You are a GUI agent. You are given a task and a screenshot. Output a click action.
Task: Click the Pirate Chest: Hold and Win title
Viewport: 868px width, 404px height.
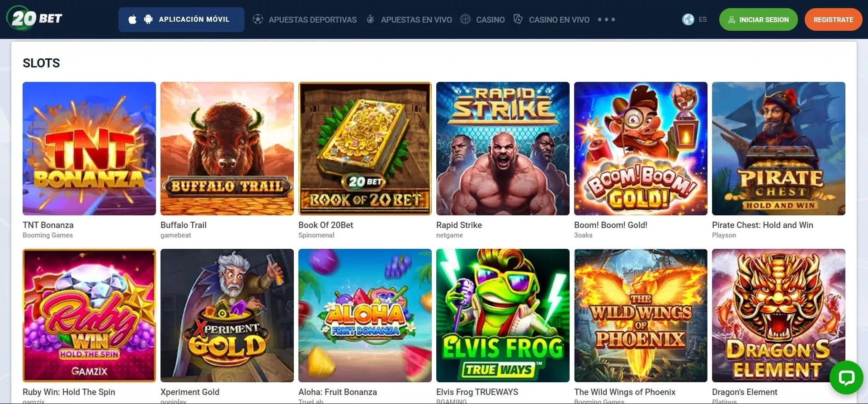762,225
